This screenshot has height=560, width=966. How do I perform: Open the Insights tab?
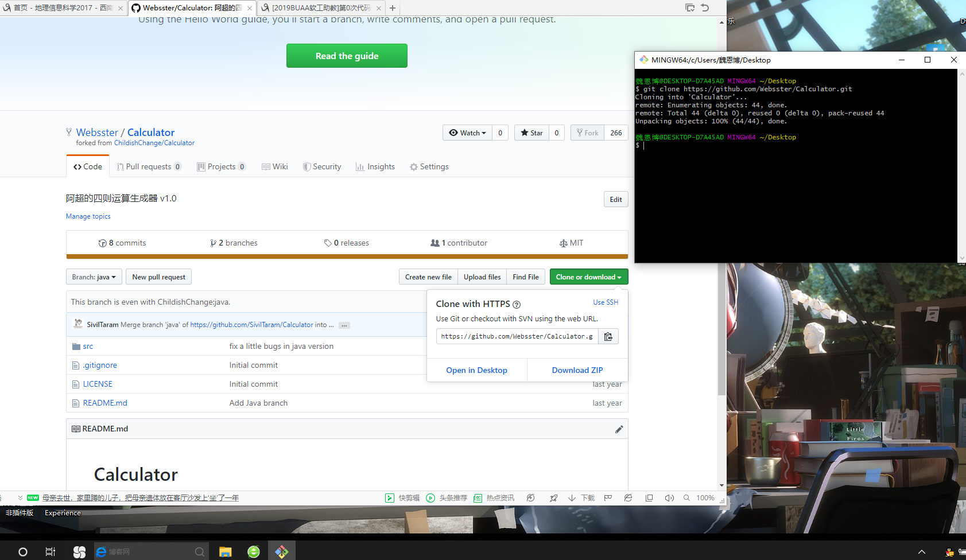pos(375,166)
